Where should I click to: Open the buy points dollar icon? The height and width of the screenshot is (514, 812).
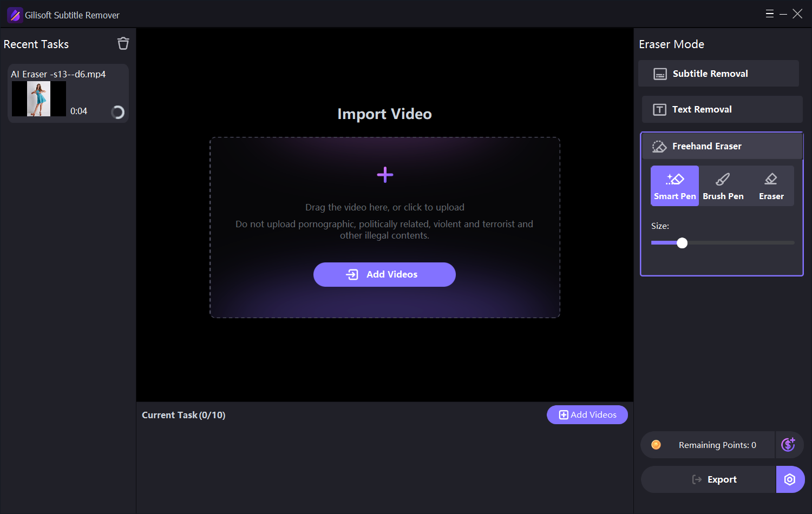789,445
